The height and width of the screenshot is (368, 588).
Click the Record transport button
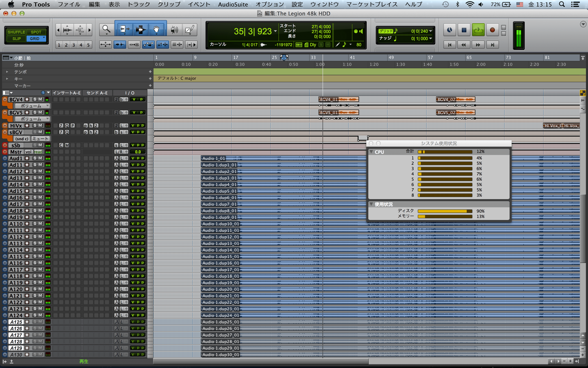coord(492,30)
